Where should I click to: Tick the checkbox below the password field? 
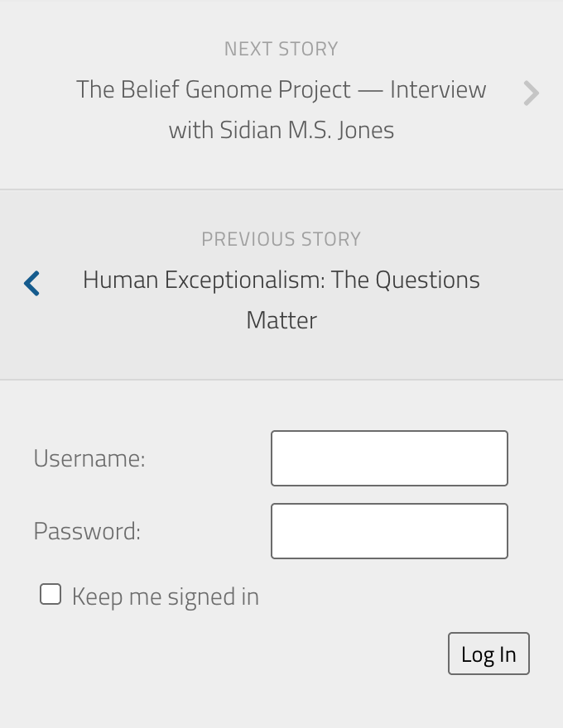(x=50, y=593)
